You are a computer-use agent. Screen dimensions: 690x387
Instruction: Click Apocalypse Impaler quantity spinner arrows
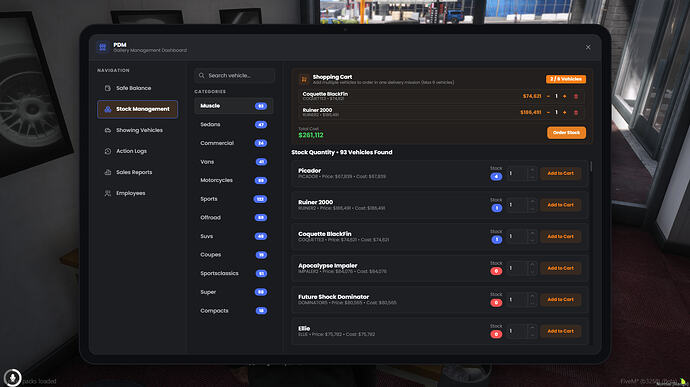(532, 268)
